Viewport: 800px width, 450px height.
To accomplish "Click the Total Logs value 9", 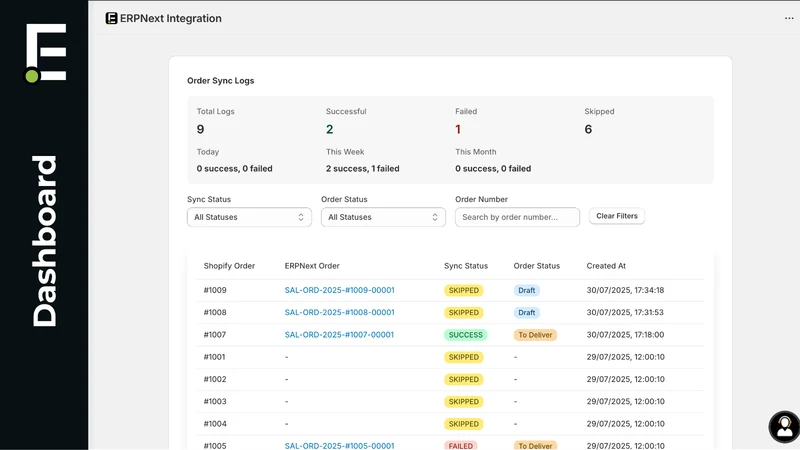I will pos(201,129).
